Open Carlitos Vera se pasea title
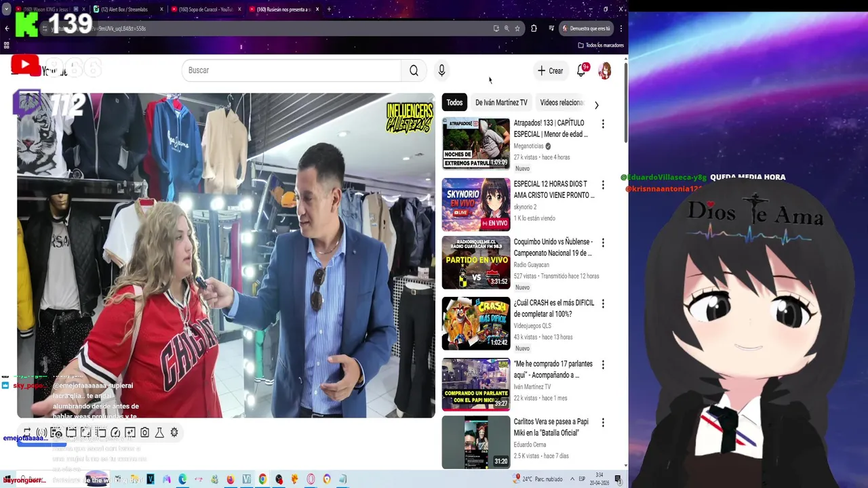Screen dimensions: 868x488 (551, 427)
